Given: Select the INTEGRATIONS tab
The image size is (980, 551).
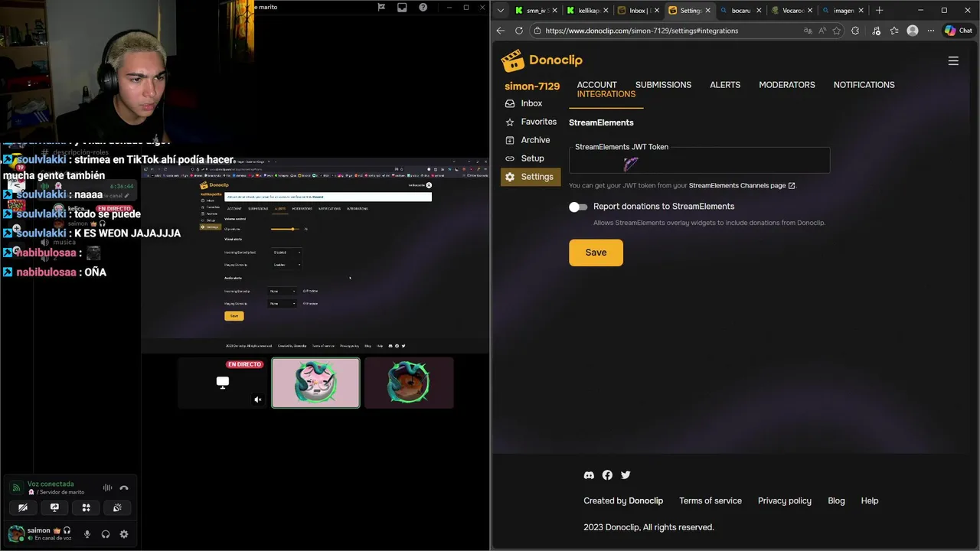Looking at the screenshot, I should (x=606, y=94).
